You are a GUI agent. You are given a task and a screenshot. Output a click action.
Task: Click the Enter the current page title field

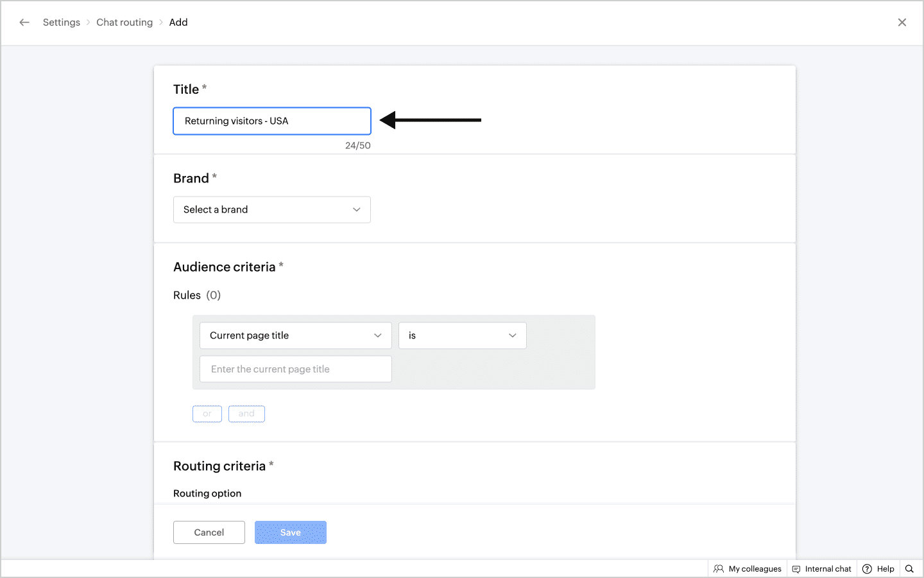click(x=295, y=369)
